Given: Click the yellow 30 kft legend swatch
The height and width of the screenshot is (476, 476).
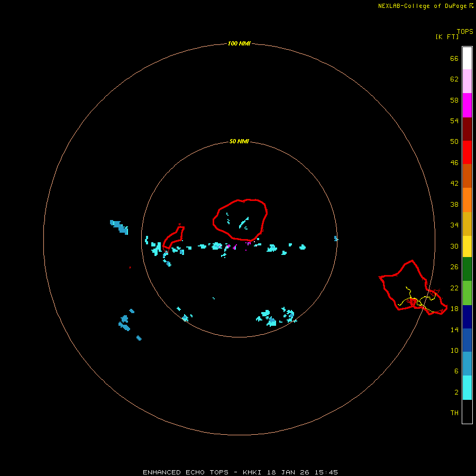Looking at the screenshot, I should (467, 246).
